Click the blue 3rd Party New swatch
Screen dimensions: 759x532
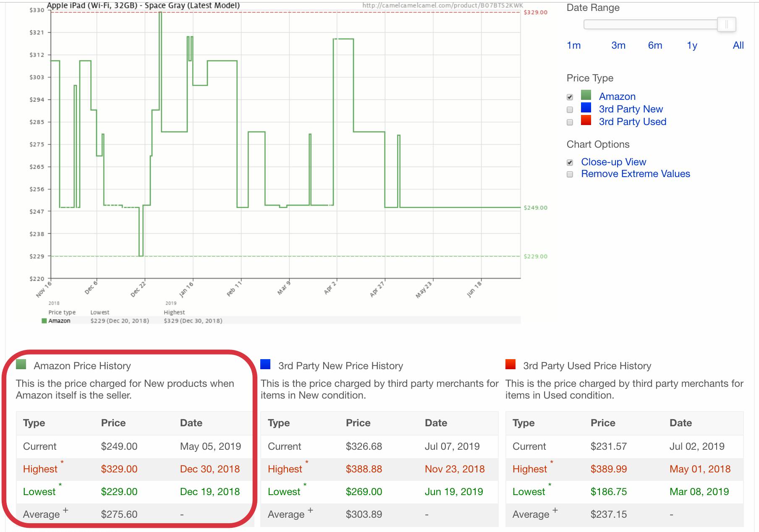pyautogui.click(x=586, y=107)
